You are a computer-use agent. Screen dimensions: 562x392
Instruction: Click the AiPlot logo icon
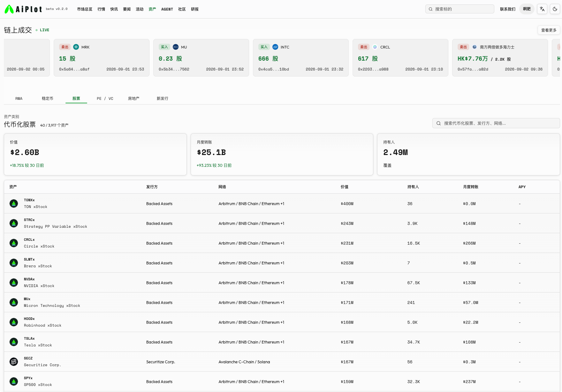coord(9,9)
